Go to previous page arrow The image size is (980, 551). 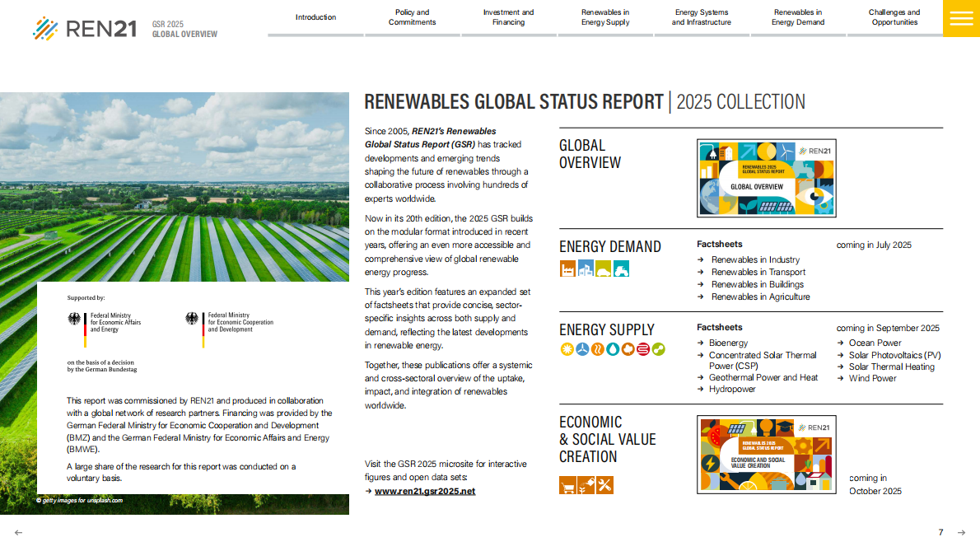19,533
